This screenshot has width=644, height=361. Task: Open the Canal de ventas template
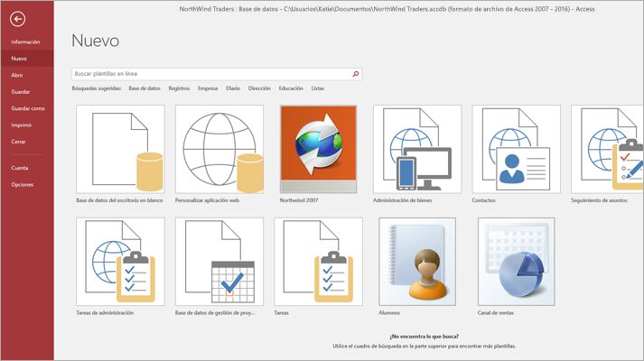pyautogui.click(x=517, y=262)
